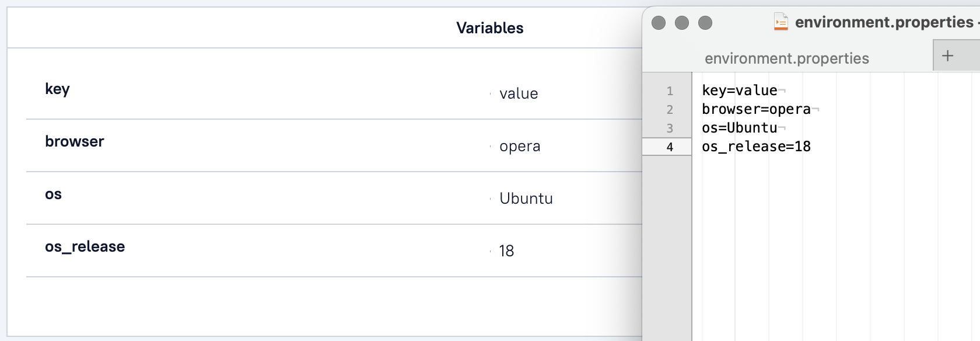Click the os variable label in the table
Viewport: 980px width, 341px height.
54,193
